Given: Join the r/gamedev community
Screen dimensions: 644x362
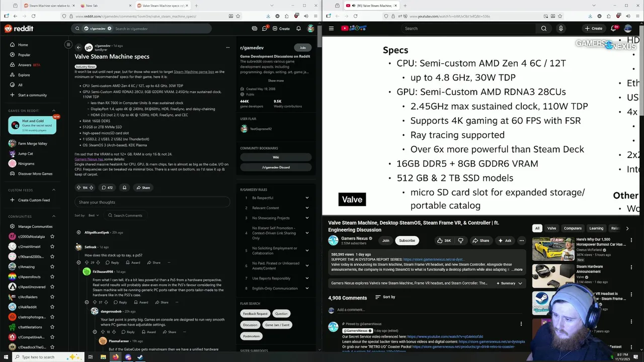Looking at the screenshot, I should 302,48.
